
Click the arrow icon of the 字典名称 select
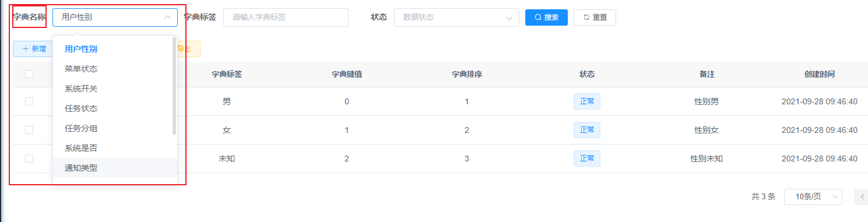[167, 17]
